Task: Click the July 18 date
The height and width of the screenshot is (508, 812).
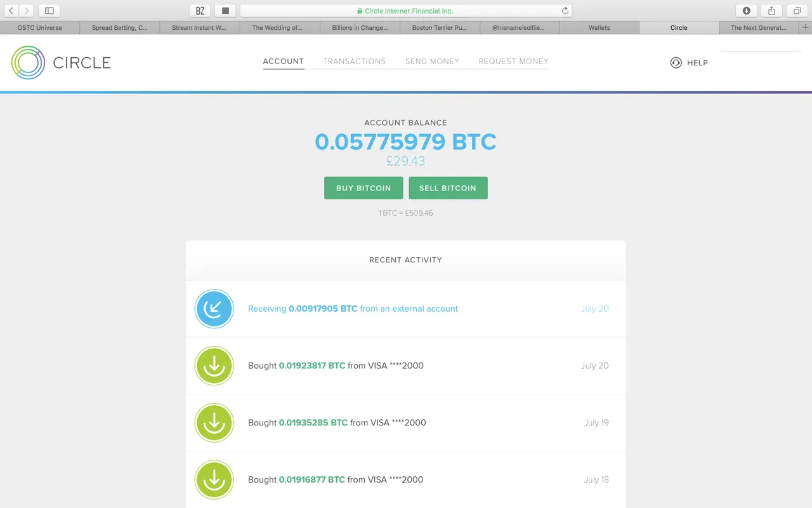Action: tap(596, 480)
